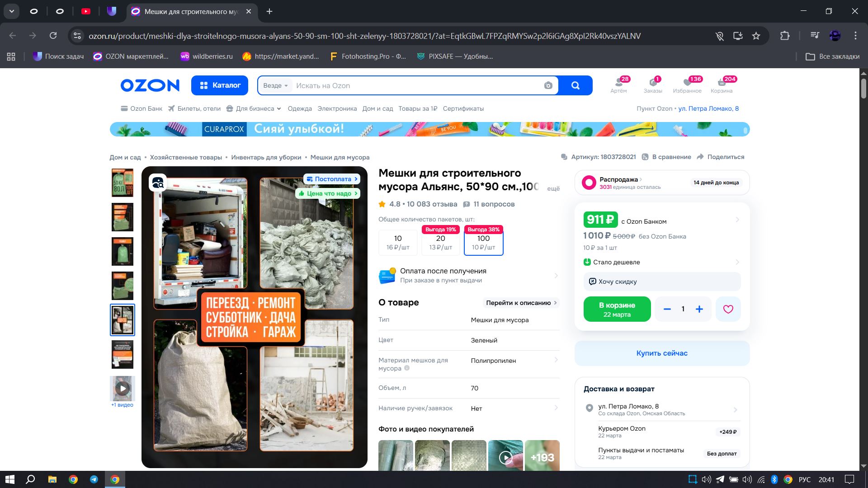Open the Электроника category link
The image size is (868, 488).
click(337, 108)
